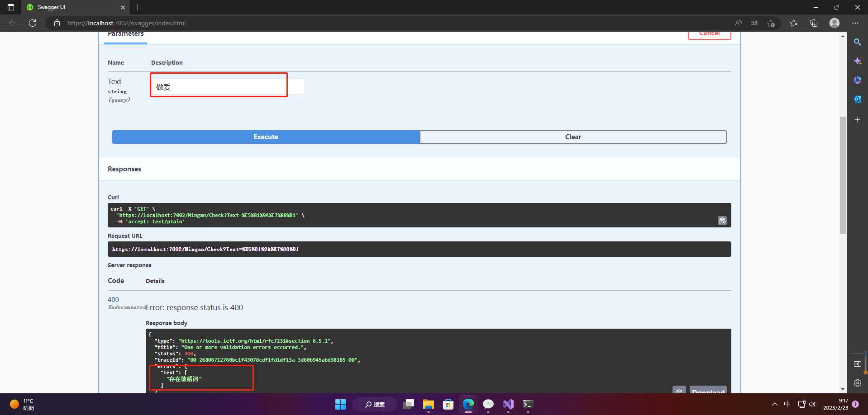Translate this page
This screenshot has height=415, width=868.
(754, 23)
